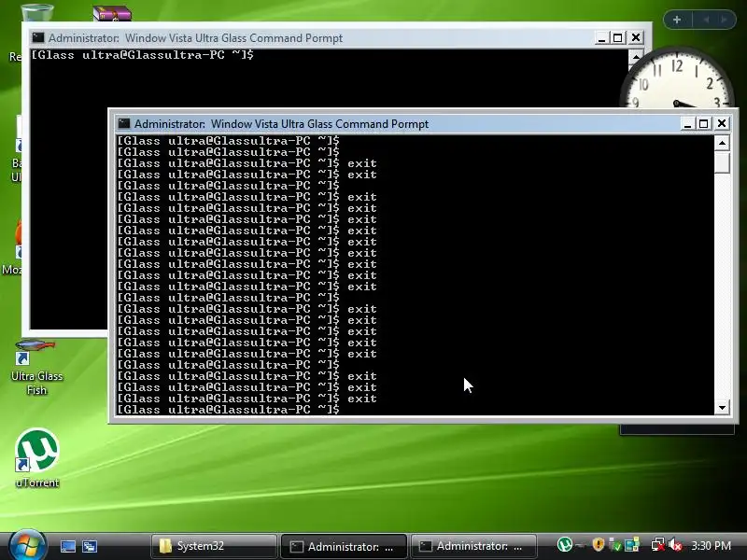The image size is (747, 560).
Task: Click the sidebar add gadget plus button
Action: point(676,20)
